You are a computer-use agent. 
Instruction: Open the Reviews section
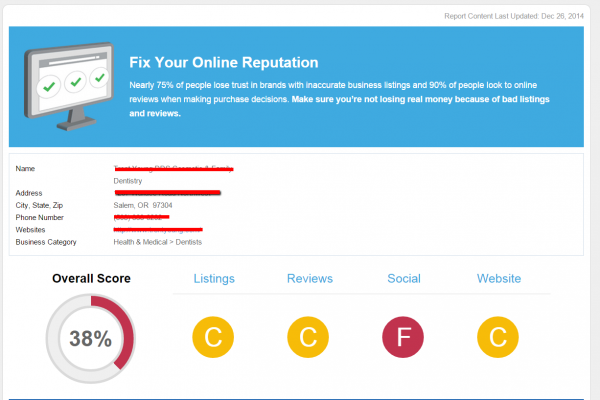310,279
